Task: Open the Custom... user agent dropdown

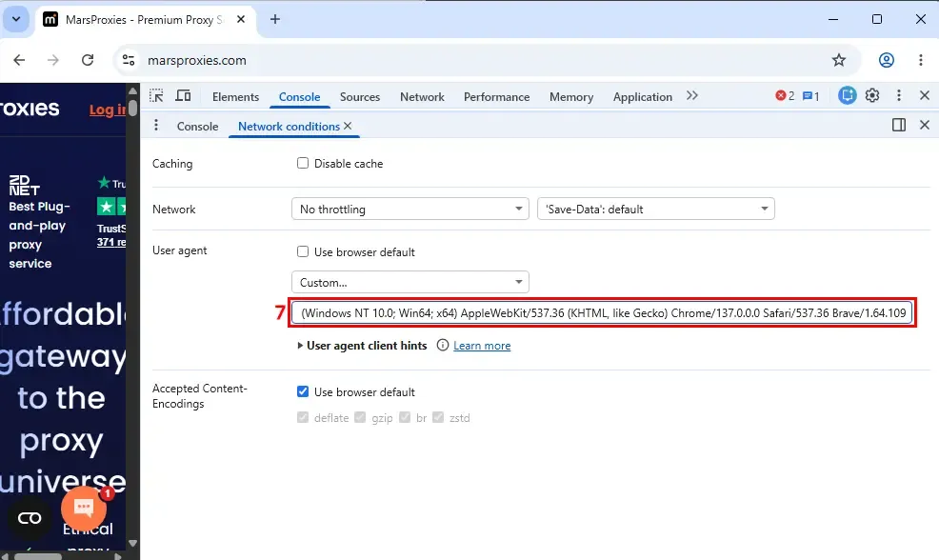Action: [x=410, y=282]
